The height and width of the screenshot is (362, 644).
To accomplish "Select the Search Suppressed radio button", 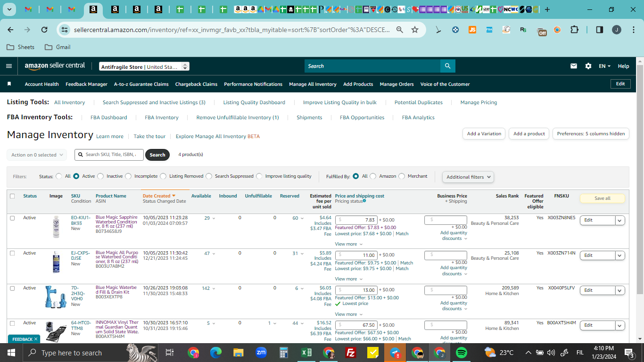I will [x=209, y=176].
